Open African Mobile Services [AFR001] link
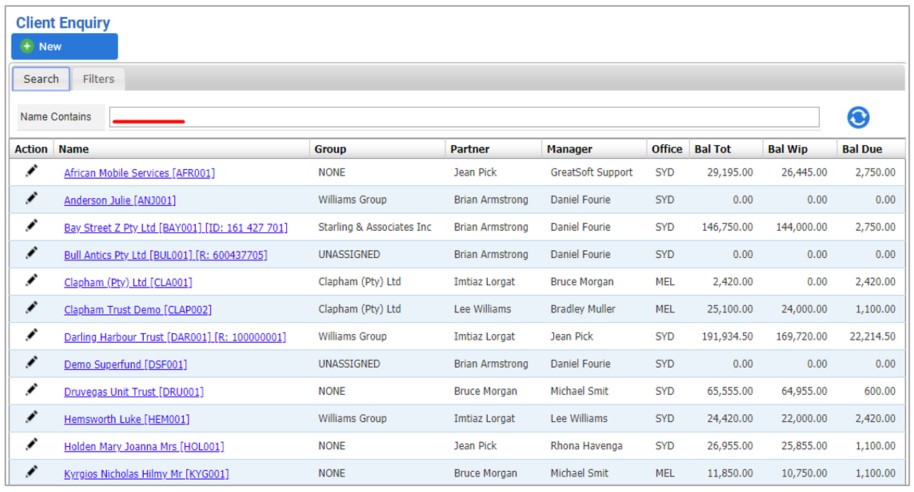Image resolution: width=914 pixels, height=492 pixels. (x=139, y=173)
